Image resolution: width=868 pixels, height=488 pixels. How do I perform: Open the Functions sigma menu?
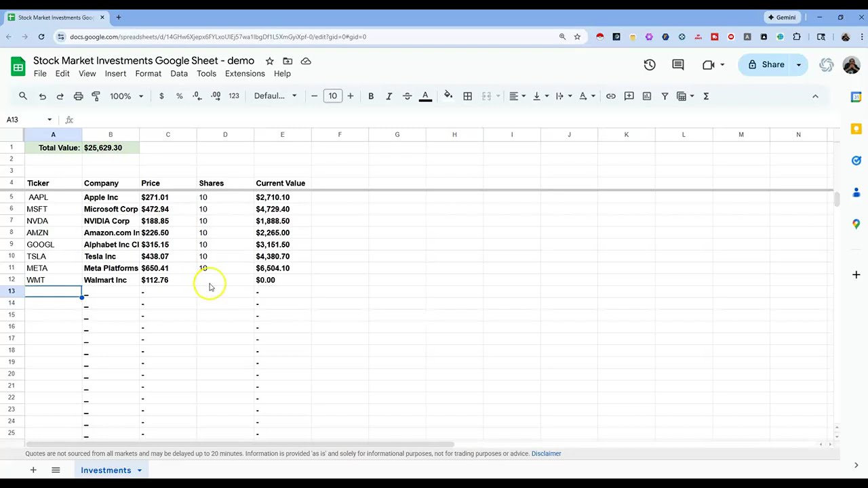(706, 96)
